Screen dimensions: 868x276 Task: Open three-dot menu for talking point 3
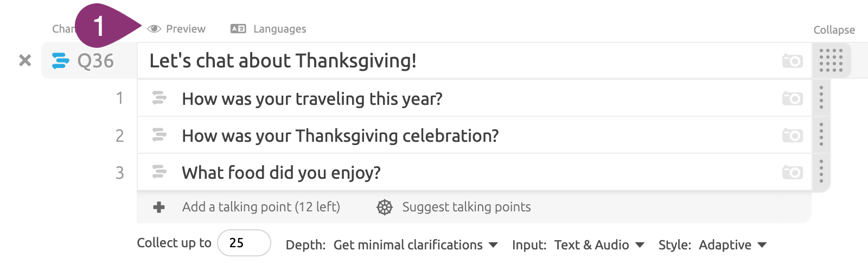point(821,172)
